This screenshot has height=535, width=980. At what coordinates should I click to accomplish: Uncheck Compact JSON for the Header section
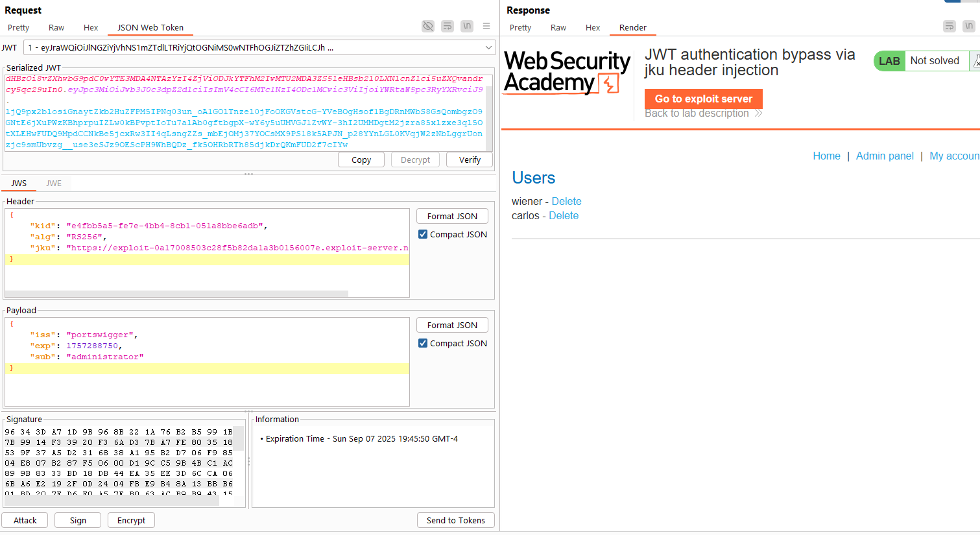pyautogui.click(x=423, y=235)
